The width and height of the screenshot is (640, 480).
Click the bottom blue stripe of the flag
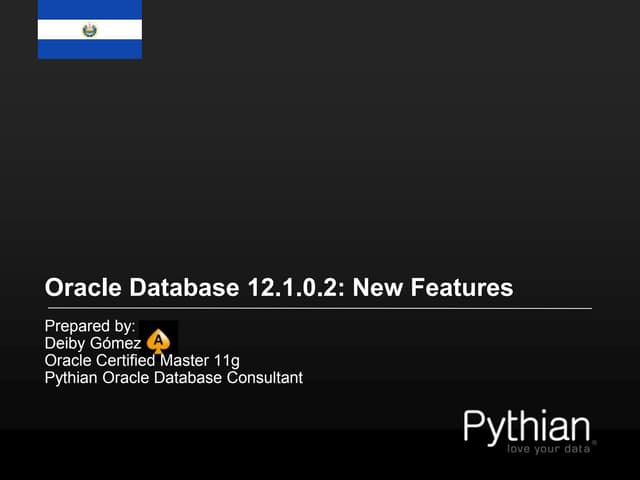(90, 49)
